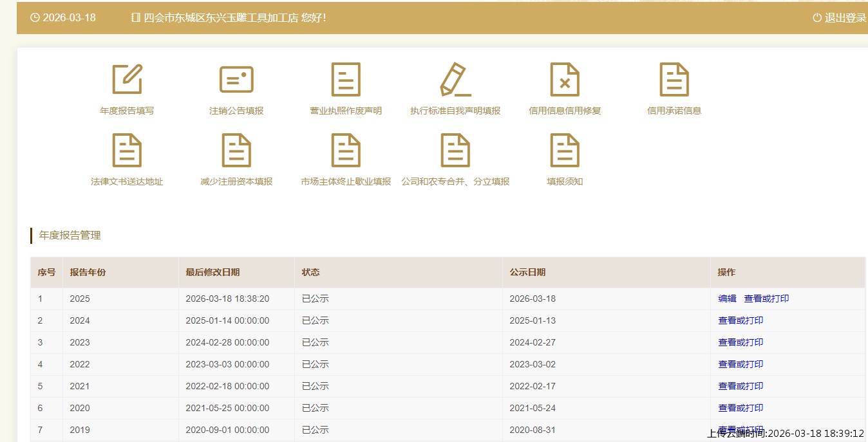Click 编辑 for the 2025 report
868x442 pixels.
pos(727,299)
